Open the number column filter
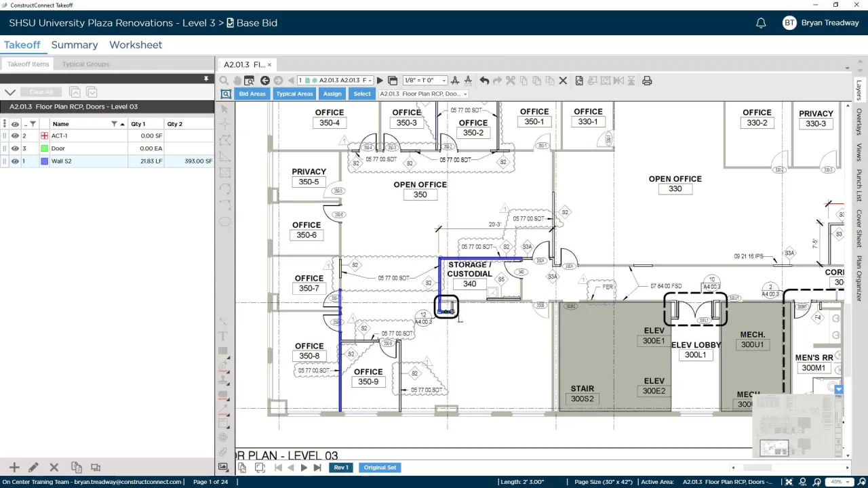This screenshot has width=868, height=488. (33, 124)
